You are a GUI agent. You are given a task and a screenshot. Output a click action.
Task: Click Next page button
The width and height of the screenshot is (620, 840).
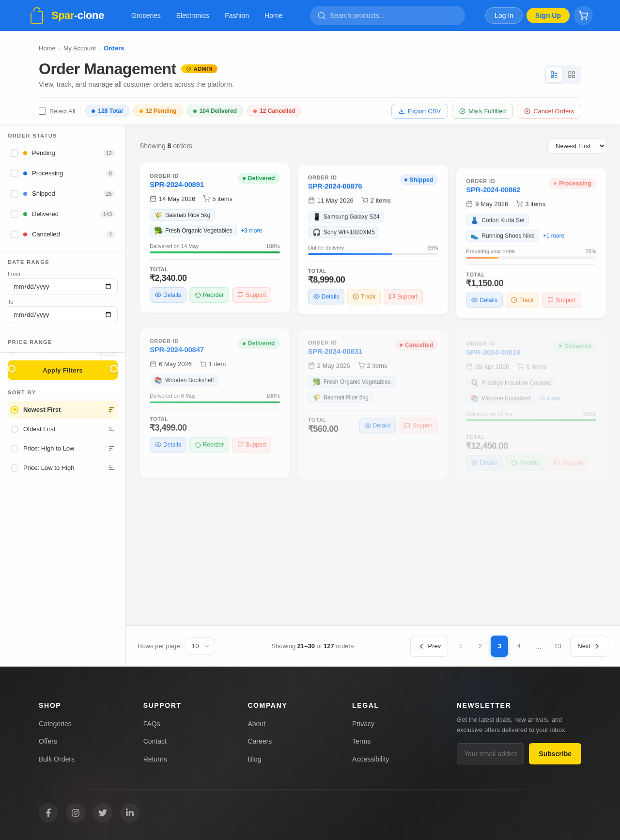pos(589,646)
